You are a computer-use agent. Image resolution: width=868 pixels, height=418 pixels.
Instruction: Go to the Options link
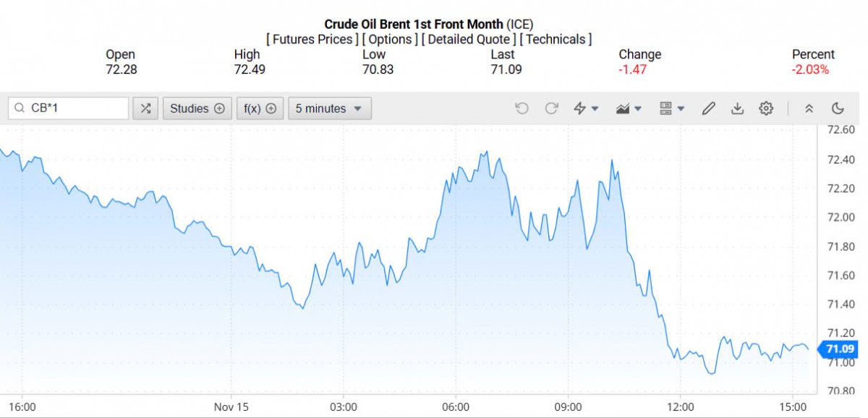[x=390, y=39]
